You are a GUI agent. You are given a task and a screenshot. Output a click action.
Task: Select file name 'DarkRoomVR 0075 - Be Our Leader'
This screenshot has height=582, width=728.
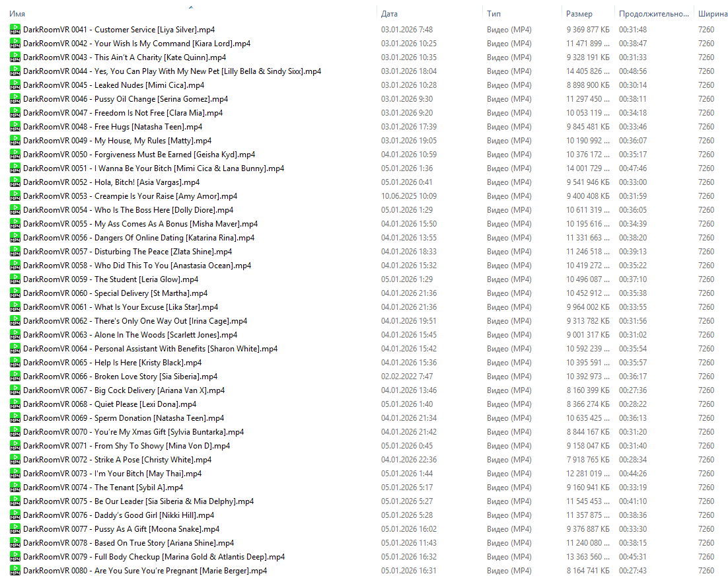pyautogui.click(x=138, y=501)
